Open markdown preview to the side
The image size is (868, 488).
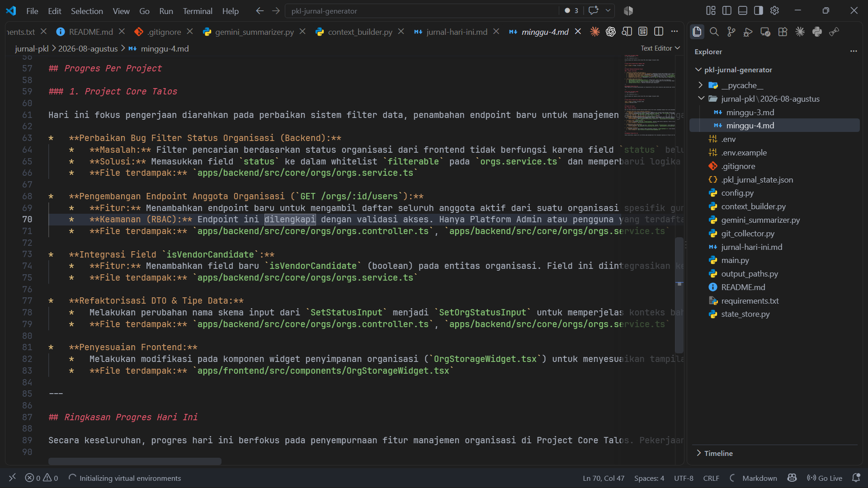[x=627, y=32]
